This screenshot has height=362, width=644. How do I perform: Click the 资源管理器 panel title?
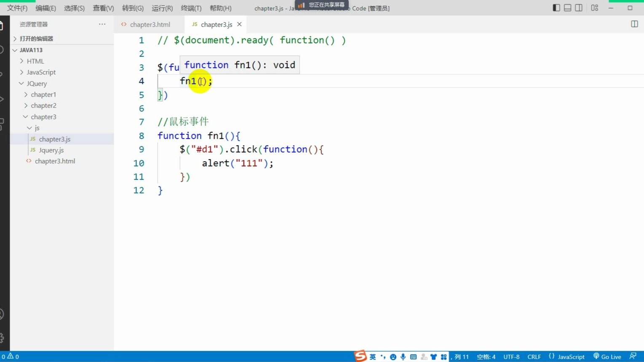click(34, 24)
